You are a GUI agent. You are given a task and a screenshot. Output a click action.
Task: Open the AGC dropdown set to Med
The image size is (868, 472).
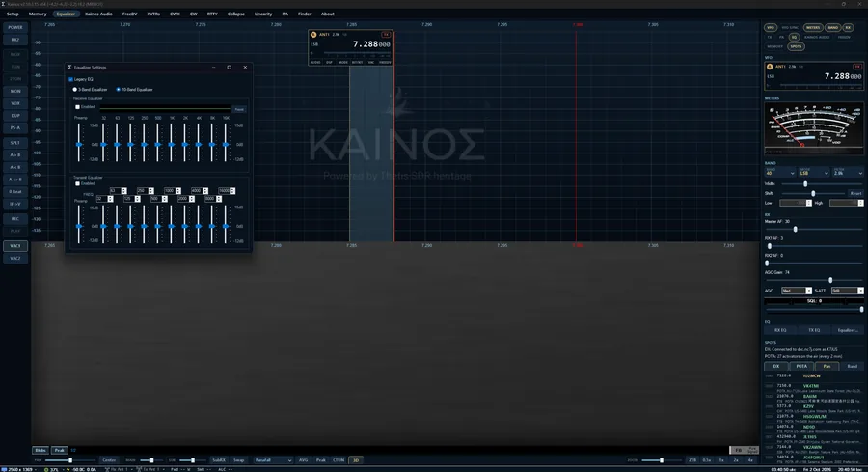[x=796, y=291]
